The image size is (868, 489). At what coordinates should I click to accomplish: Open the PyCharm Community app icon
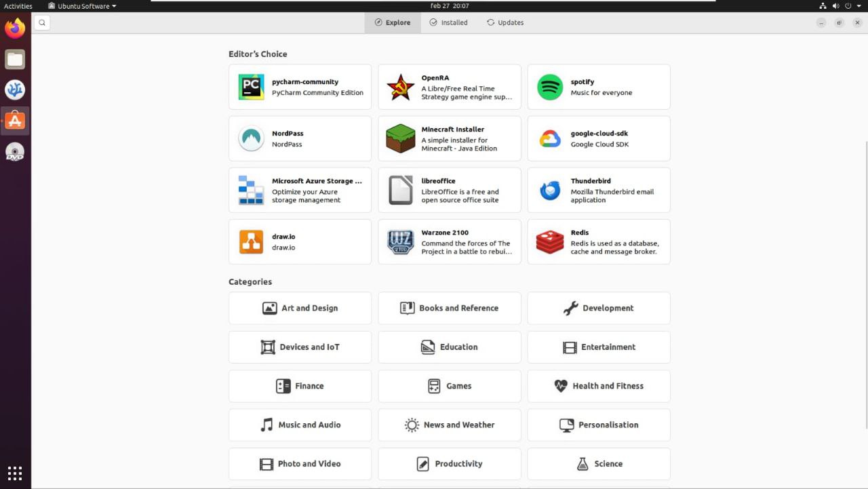click(x=251, y=87)
